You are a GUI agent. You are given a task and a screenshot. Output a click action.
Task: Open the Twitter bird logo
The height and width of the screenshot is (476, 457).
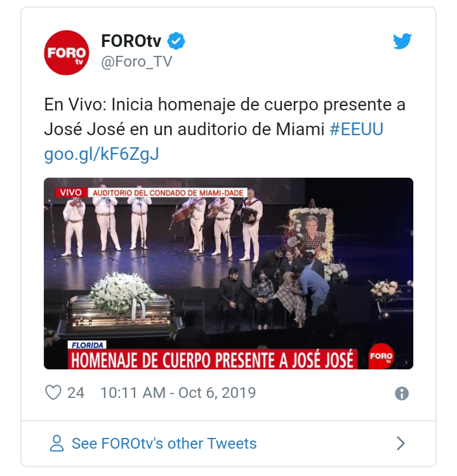(x=402, y=41)
